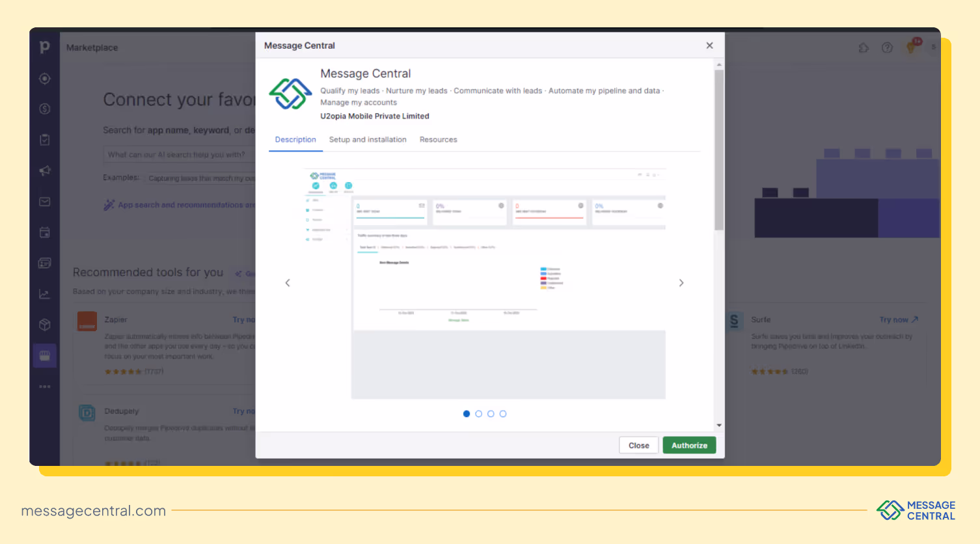
Task: Switch to the Setup and installation tab
Action: click(368, 140)
